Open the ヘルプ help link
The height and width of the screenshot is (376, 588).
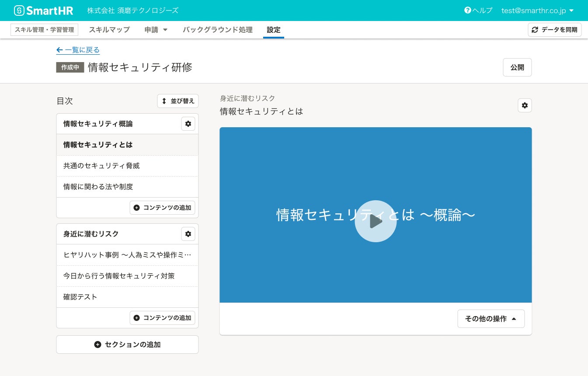point(478,10)
